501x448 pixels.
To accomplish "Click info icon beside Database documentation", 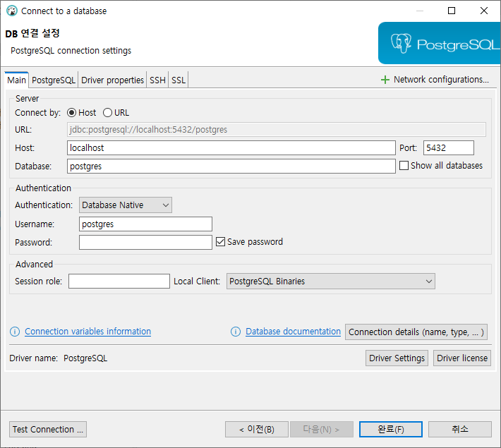I will pos(236,332).
